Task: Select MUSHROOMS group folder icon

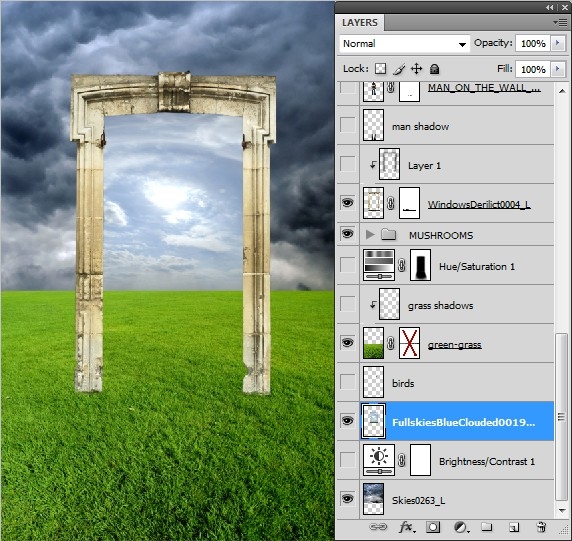Action: 389,234
